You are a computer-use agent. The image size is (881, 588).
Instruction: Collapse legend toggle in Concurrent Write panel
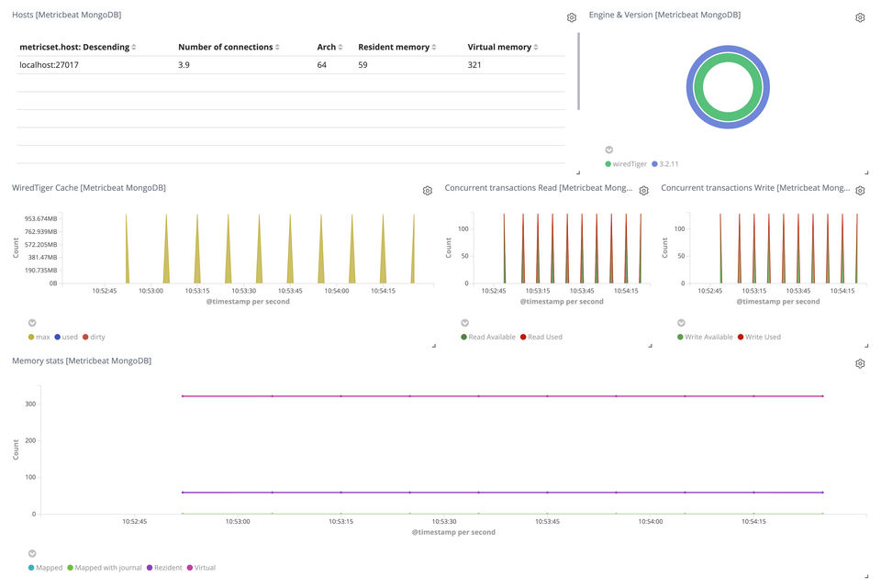click(681, 323)
